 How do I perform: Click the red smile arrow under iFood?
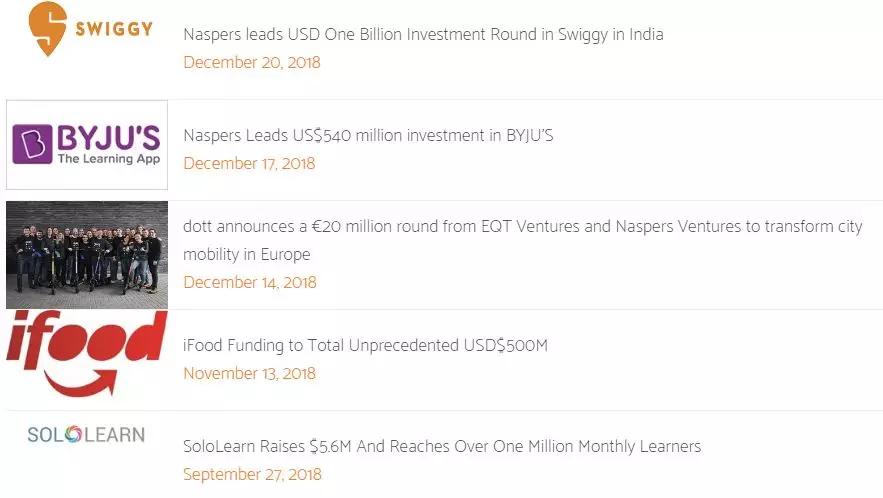pos(92,383)
